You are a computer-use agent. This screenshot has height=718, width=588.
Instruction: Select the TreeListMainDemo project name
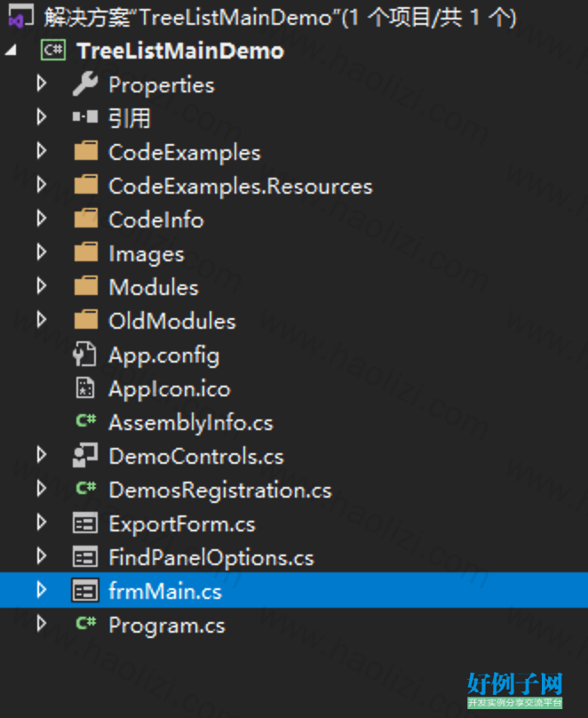click(180, 51)
